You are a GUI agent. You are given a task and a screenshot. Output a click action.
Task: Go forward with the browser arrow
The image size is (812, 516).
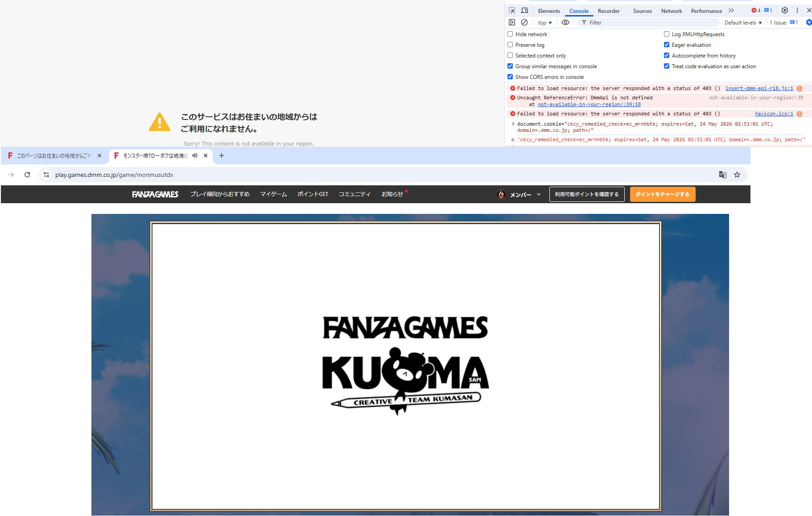(x=11, y=175)
